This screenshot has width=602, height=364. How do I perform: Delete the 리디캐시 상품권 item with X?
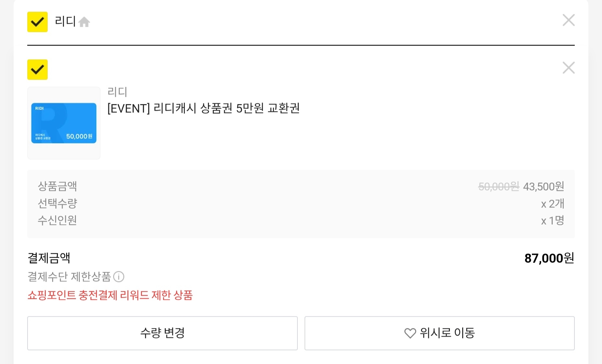[x=568, y=68]
